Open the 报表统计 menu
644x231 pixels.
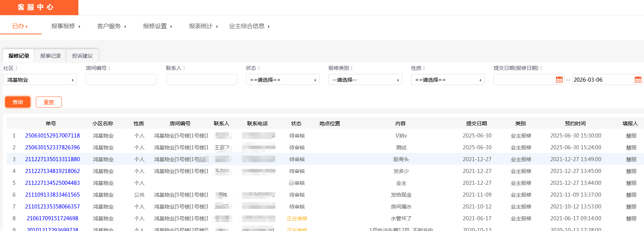(x=203, y=26)
